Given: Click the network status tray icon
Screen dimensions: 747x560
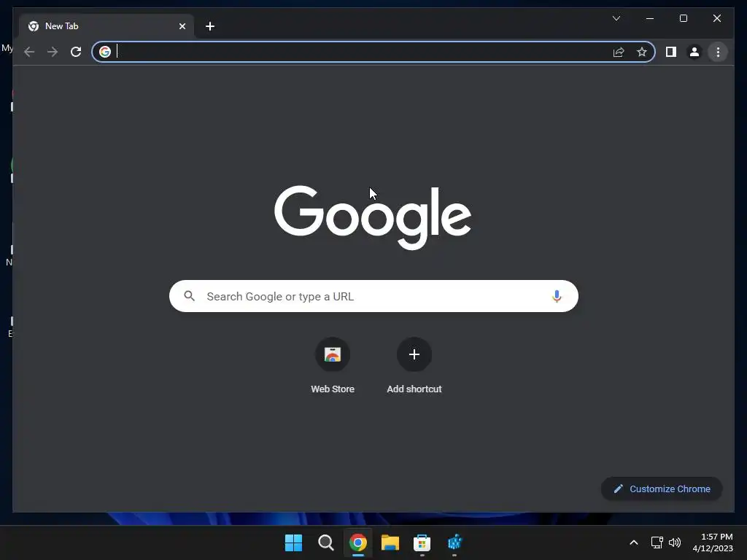Looking at the screenshot, I should tap(657, 542).
